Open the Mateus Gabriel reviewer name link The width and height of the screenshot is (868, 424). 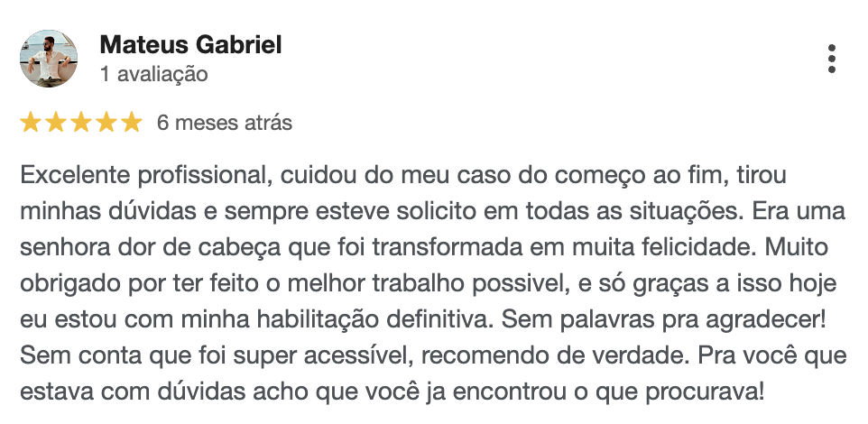[x=190, y=45]
